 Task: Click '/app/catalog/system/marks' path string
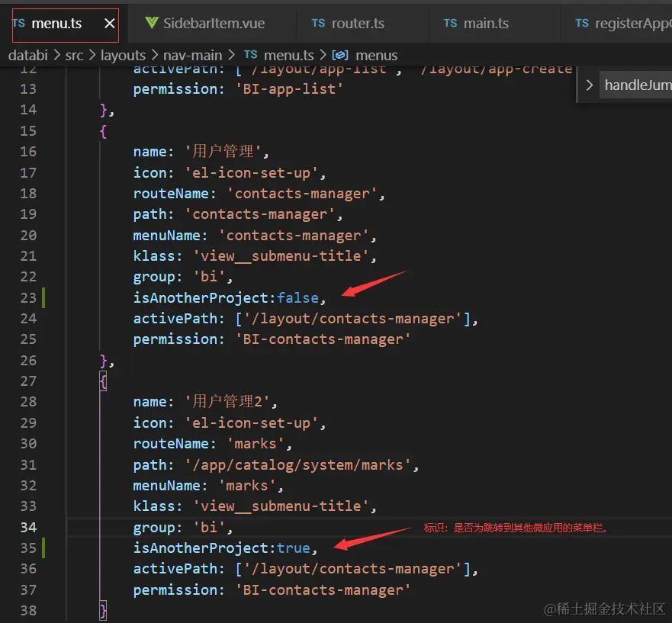[297, 465]
